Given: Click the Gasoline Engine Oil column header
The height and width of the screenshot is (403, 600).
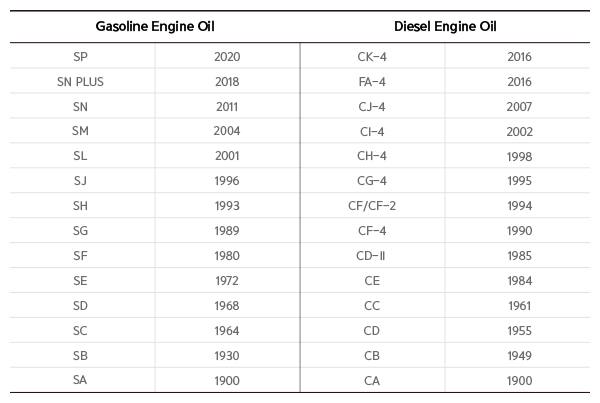Looking at the screenshot, I should 155,26.
